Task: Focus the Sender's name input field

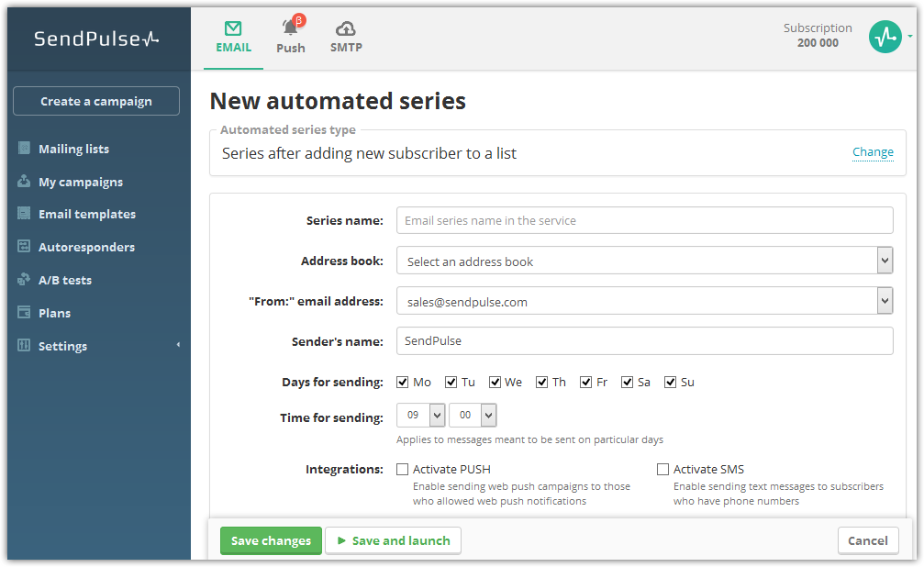Action: pyautogui.click(x=645, y=340)
